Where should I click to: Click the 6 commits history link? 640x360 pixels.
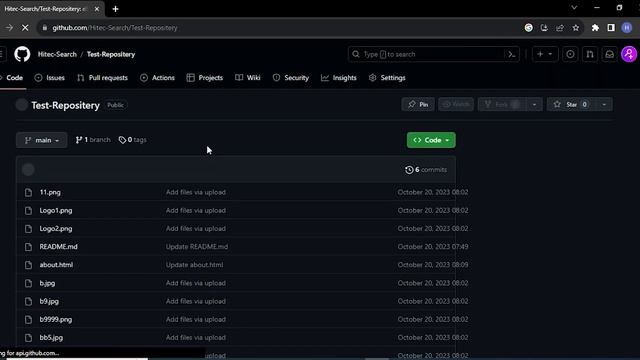[426, 170]
